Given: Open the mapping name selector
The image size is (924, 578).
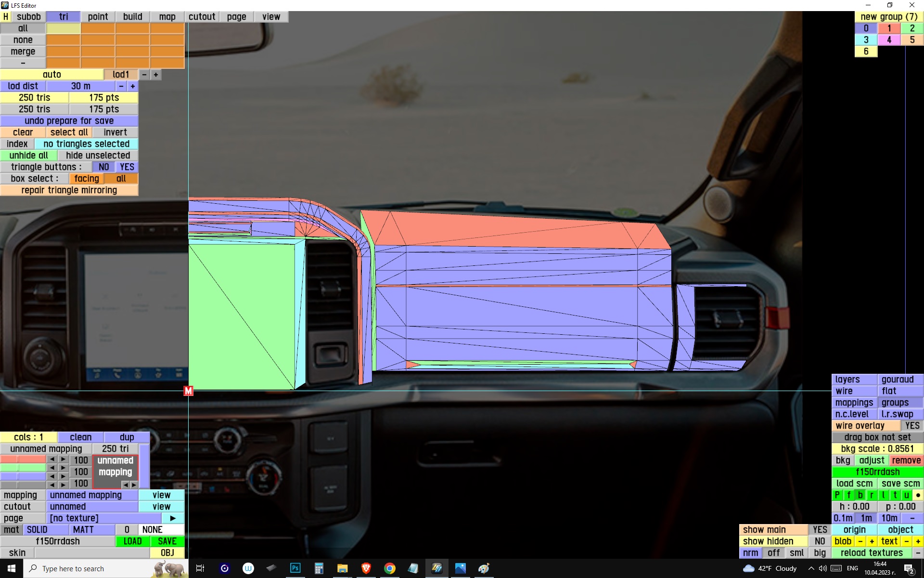Looking at the screenshot, I should click(x=91, y=495).
